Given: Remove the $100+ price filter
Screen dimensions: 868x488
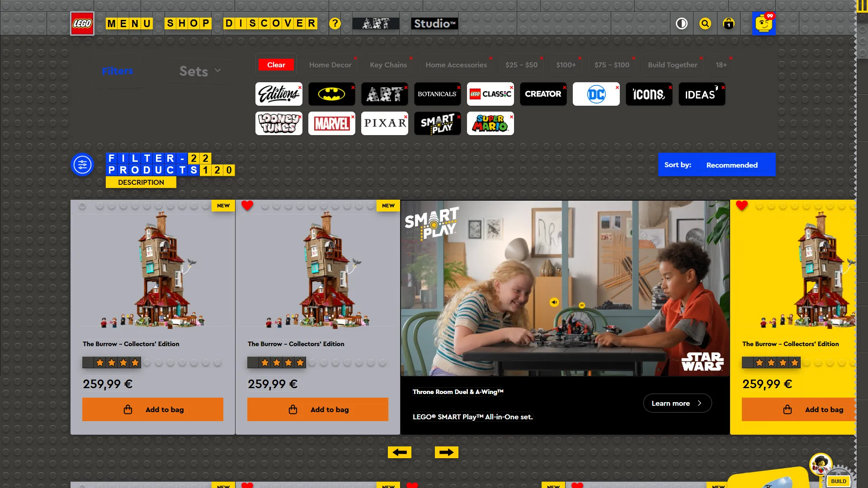Looking at the screenshot, I should [x=580, y=58].
